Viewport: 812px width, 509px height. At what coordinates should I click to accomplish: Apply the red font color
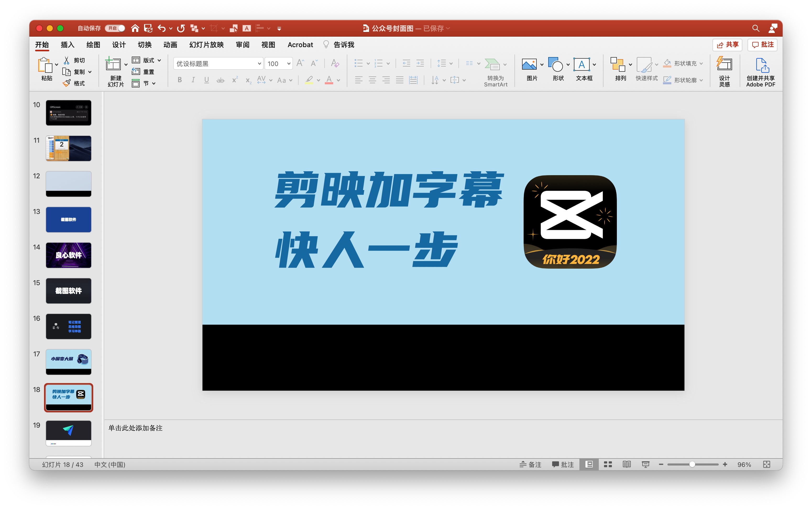click(329, 80)
